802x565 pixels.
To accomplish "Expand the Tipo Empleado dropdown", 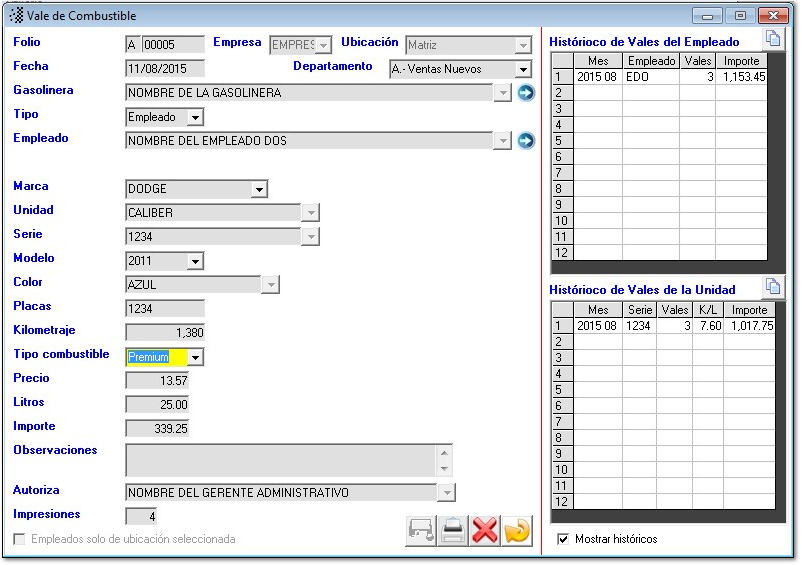I will [195, 117].
